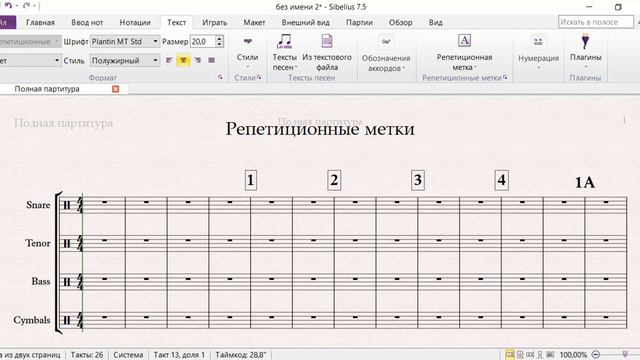Expand the Шрифт Plantin MT Std dropdown
This screenshot has width=640, height=360.
(155, 42)
